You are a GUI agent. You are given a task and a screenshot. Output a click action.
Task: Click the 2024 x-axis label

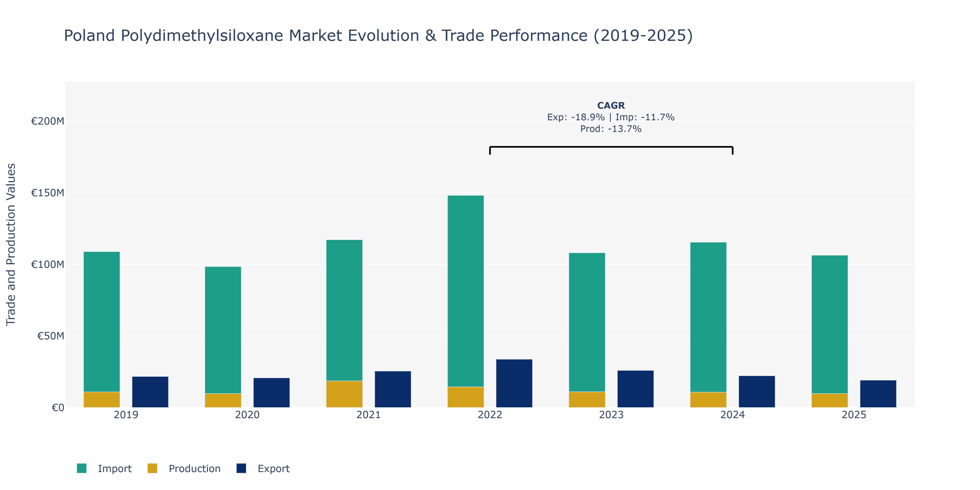tap(733, 415)
